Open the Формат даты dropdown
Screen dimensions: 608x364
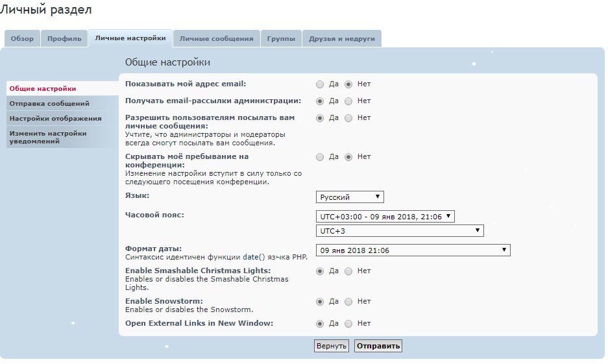[413, 250]
